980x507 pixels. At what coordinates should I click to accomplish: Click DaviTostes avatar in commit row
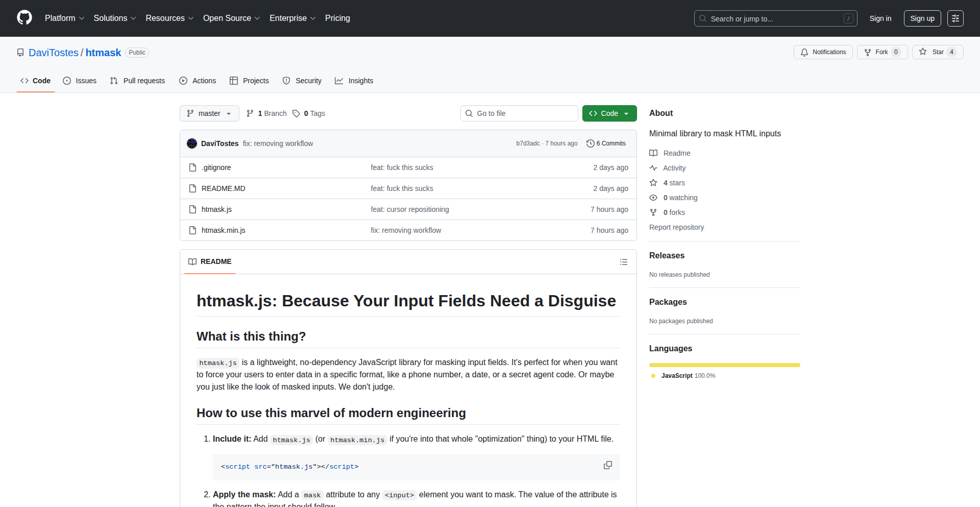point(192,143)
